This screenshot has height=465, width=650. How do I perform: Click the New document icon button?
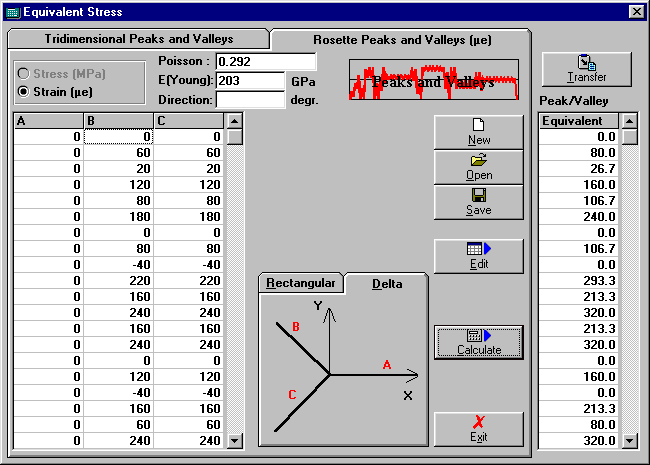point(478,132)
